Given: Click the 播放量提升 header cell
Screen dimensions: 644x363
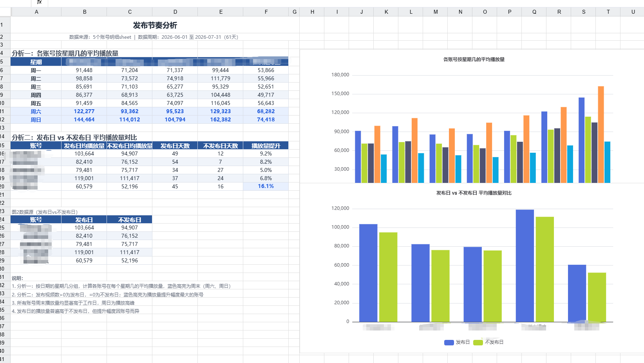Looking at the screenshot, I should click(266, 146).
